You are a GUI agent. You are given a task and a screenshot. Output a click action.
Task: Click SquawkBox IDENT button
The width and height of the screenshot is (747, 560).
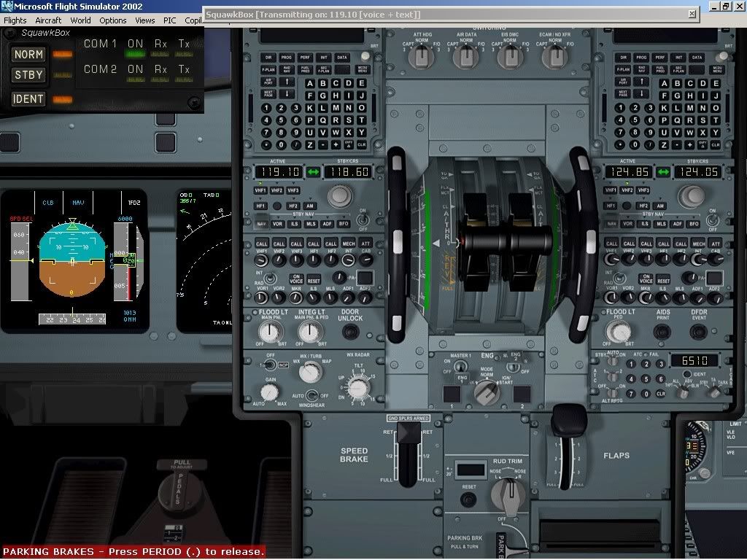point(28,99)
